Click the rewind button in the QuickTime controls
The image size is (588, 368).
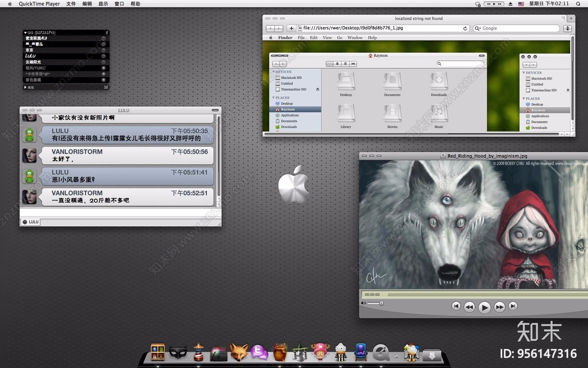point(469,307)
